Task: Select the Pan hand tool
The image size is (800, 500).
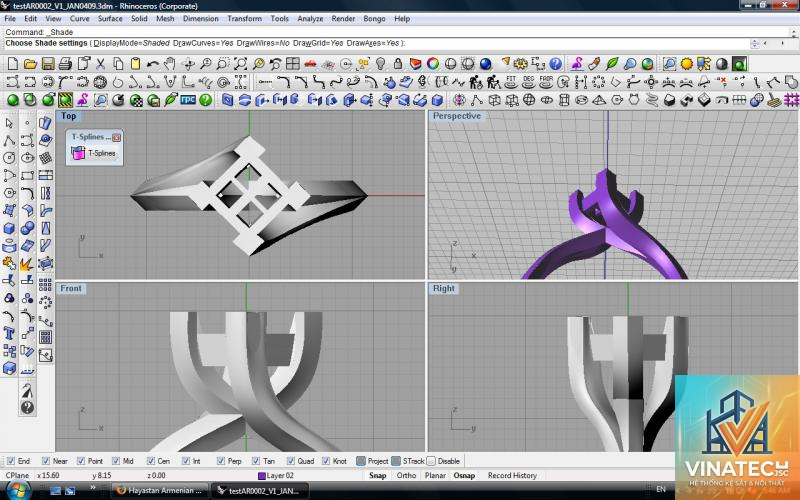Action: tap(170, 64)
